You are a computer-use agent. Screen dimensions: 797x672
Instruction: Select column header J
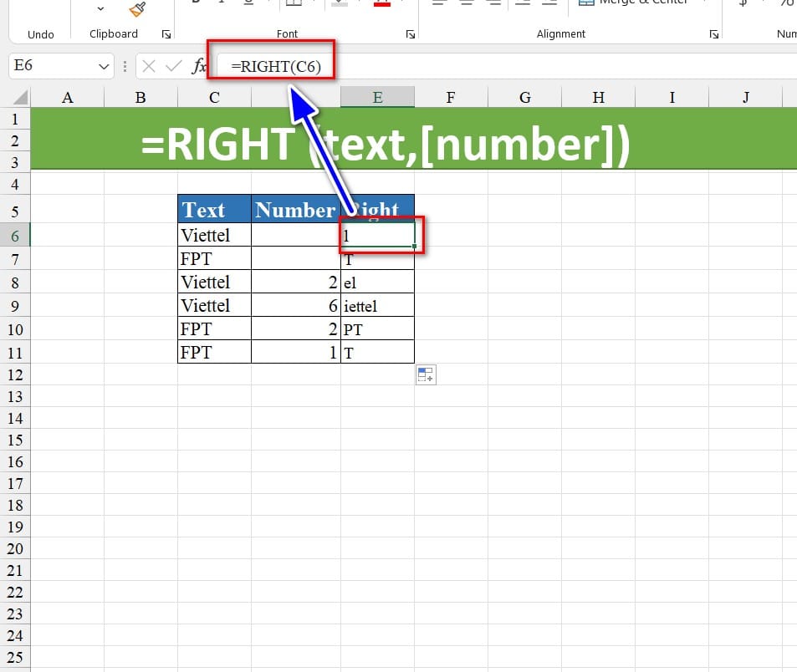coord(745,98)
